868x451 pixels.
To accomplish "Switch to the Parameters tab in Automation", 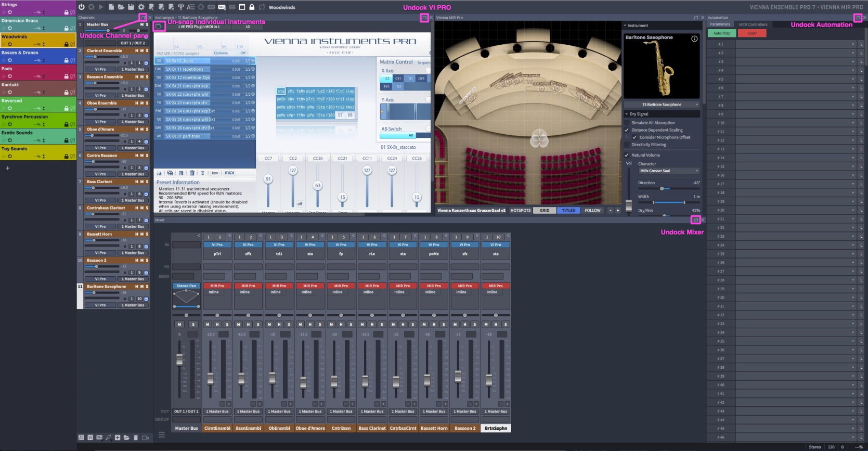I will (720, 24).
